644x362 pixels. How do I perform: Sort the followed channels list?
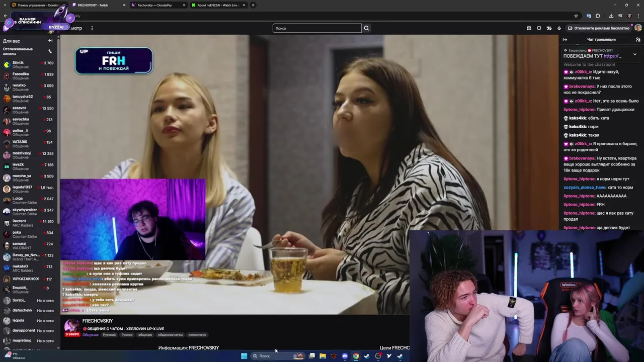tap(50, 51)
